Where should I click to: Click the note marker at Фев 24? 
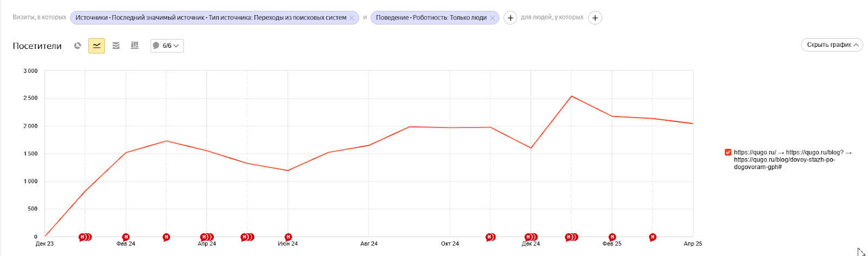[x=126, y=237]
